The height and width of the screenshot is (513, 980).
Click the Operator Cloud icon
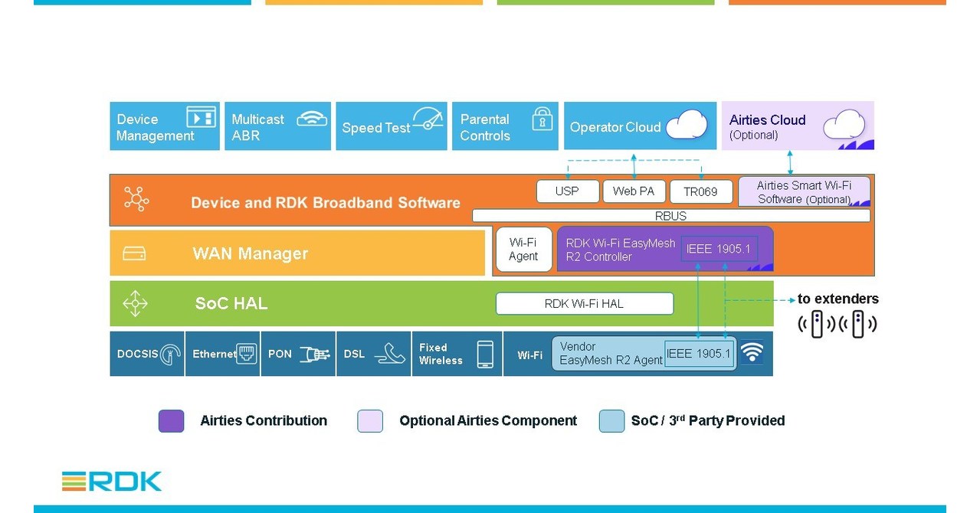coord(687,123)
